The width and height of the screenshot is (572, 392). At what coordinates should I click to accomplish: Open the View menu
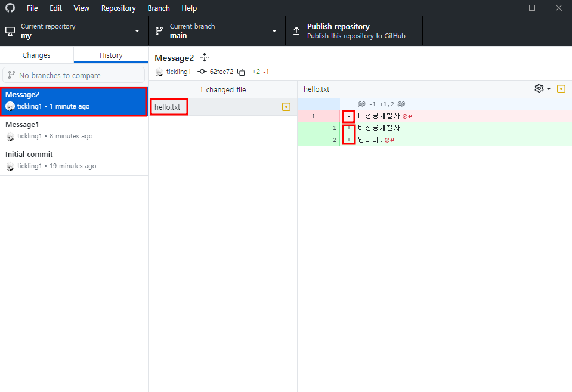(x=81, y=8)
